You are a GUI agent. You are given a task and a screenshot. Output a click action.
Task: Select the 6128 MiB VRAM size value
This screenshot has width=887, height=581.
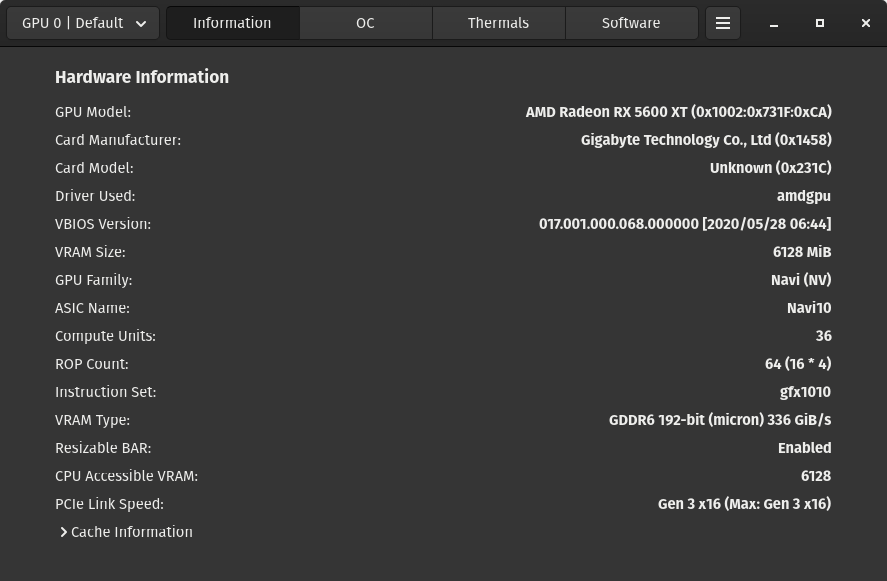click(x=802, y=252)
